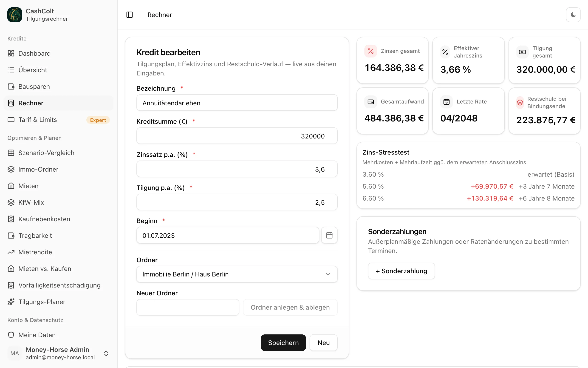Open Szenario-Vergleich

[59, 152]
